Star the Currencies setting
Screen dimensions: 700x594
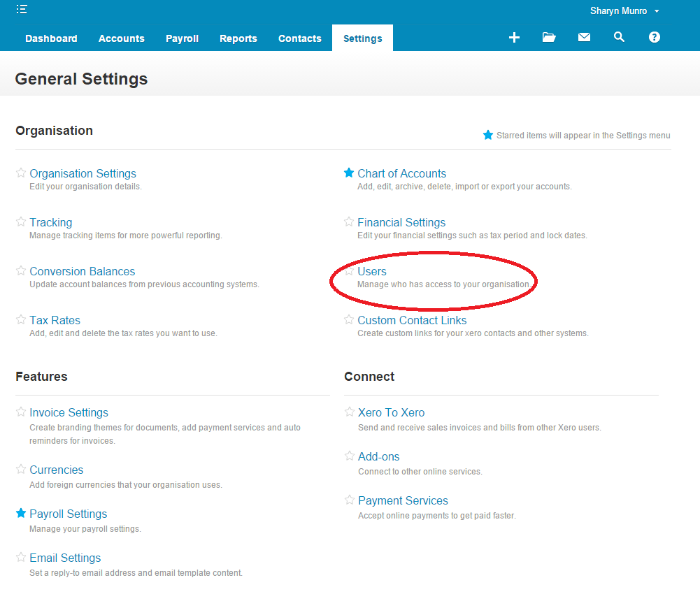click(20, 469)
